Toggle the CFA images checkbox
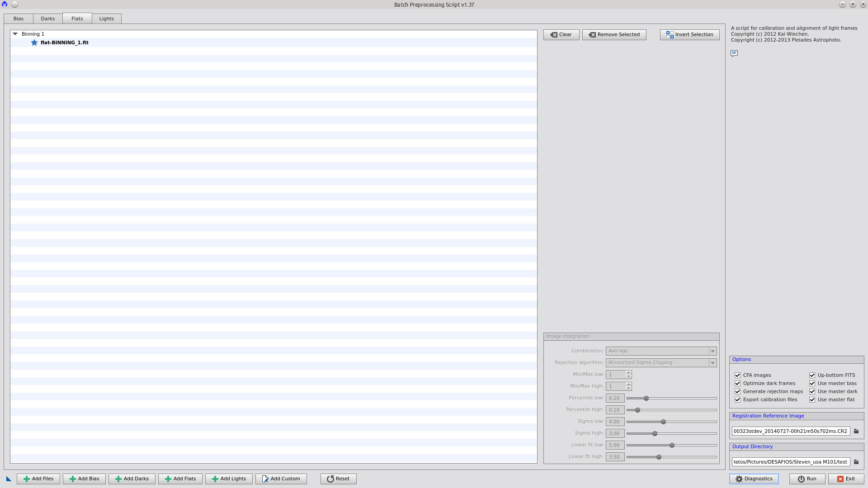868x488 pixels. tap(738, 375)
